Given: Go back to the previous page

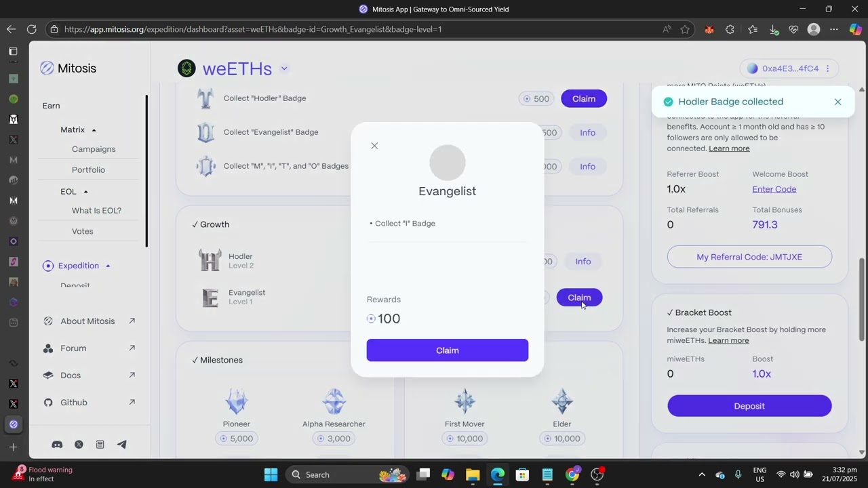Looking at the screenshot, I should point(11,29).
